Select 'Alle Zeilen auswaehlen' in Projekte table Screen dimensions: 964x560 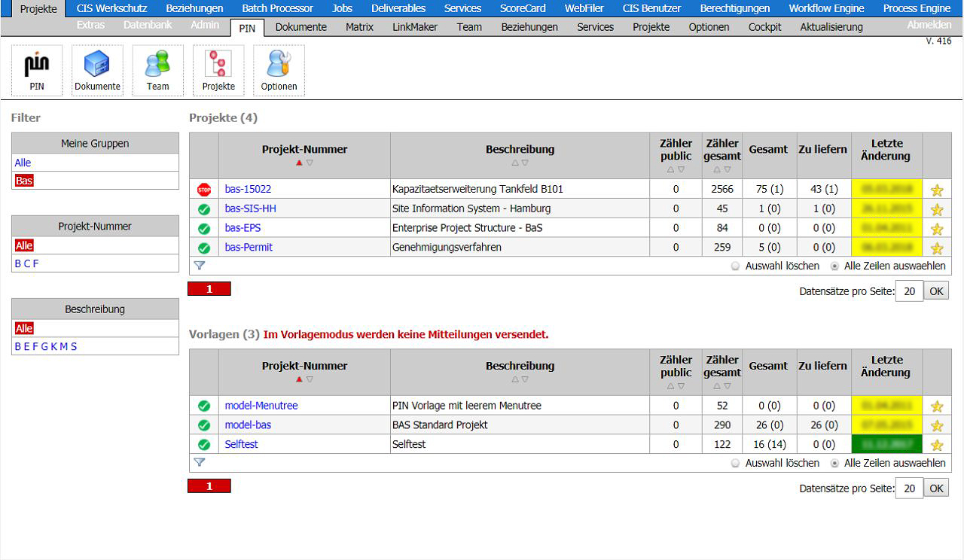834,266
